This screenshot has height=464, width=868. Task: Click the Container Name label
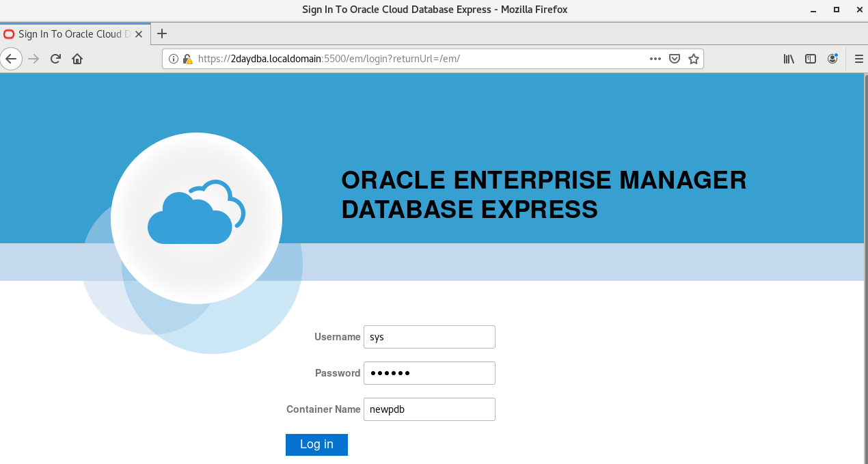[323, 409]
